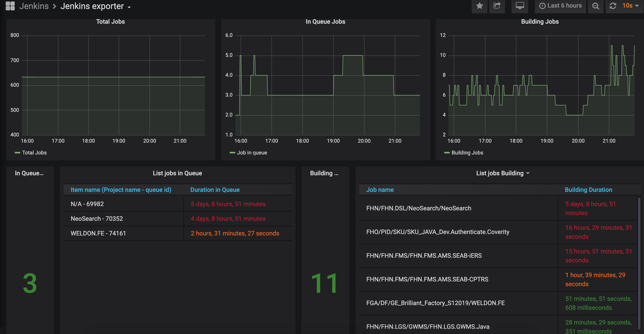644x334 pixels.
Task: Star this dashboard as favorite
Action: pos(479,6)
